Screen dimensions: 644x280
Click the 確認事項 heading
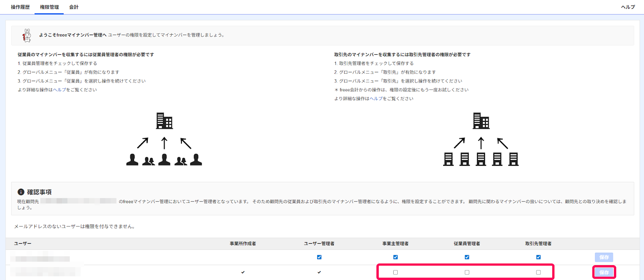point(39,192)
